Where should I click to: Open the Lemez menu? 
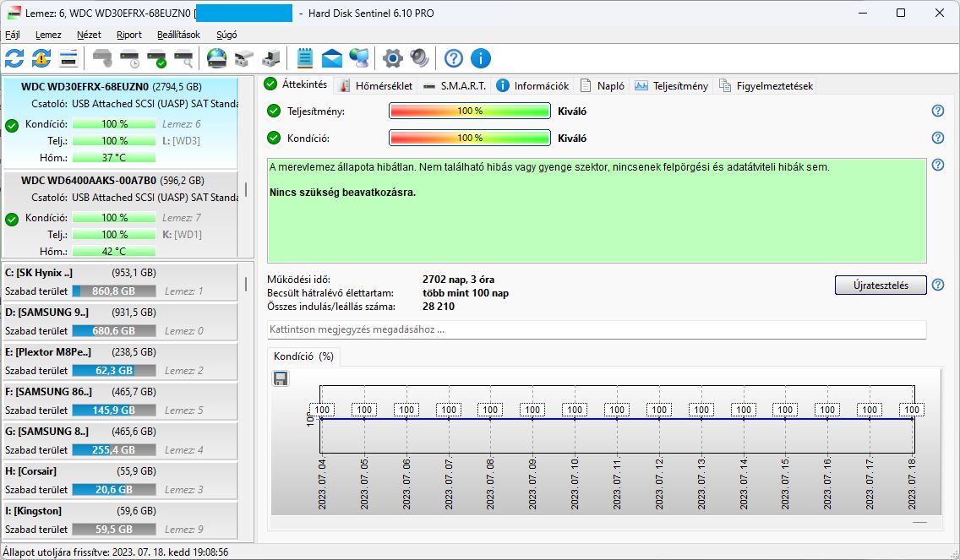[48, 35]
